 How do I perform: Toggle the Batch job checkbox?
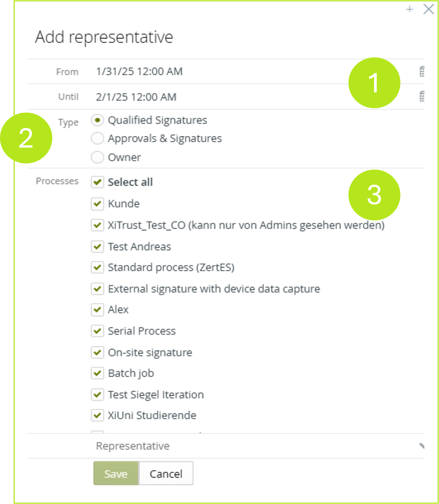(x=97, y=373)
